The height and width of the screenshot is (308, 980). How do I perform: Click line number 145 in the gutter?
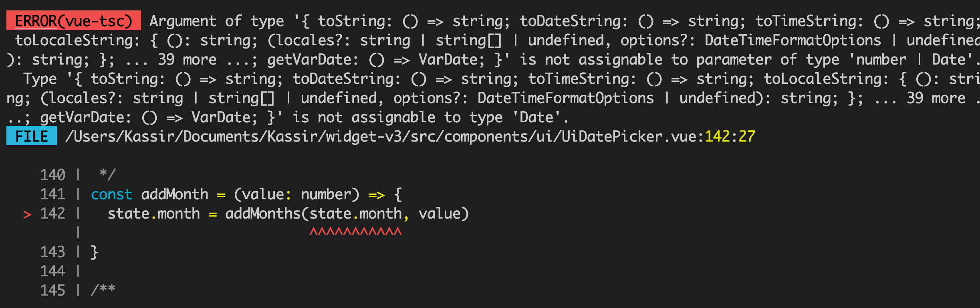pos(52,290)
